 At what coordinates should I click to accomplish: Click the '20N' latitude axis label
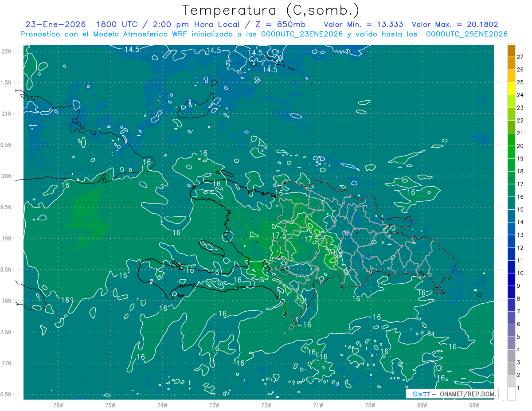click(7, 176)
